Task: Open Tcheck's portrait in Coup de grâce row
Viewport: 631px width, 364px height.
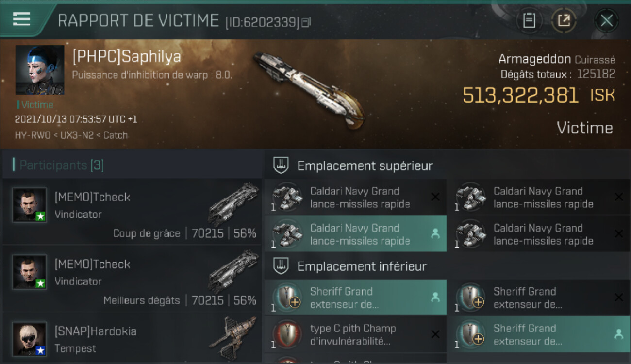Action: [30, 205]
